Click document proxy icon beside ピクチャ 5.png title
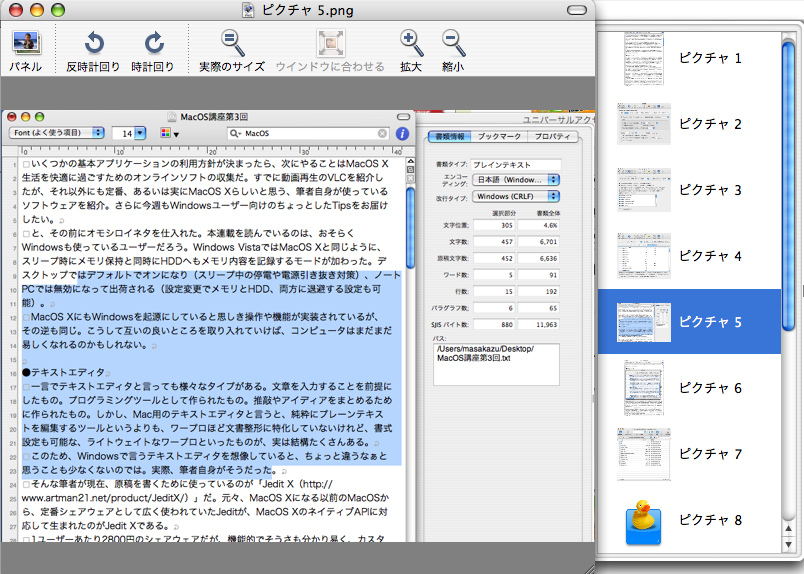The width and height of the screenshot is (804, 574). 249,10
